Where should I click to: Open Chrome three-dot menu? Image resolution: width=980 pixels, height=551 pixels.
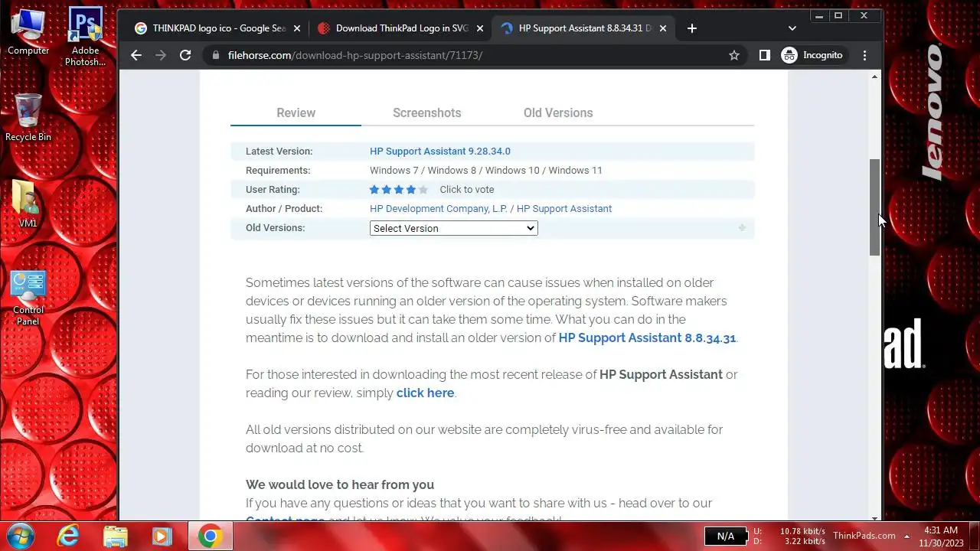click(865, 55)
